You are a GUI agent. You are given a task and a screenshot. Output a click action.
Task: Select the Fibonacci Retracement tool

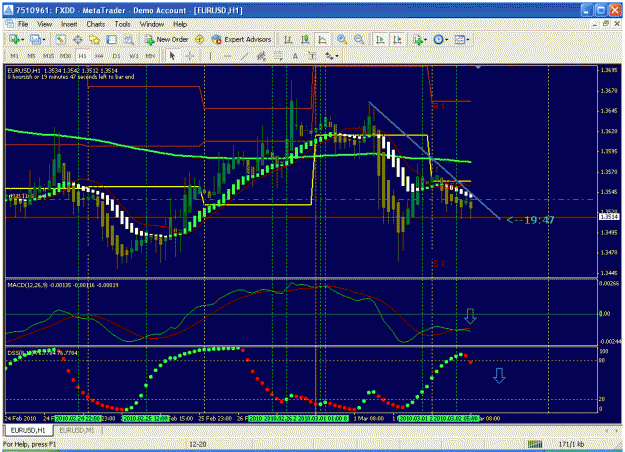pos(278,56)
